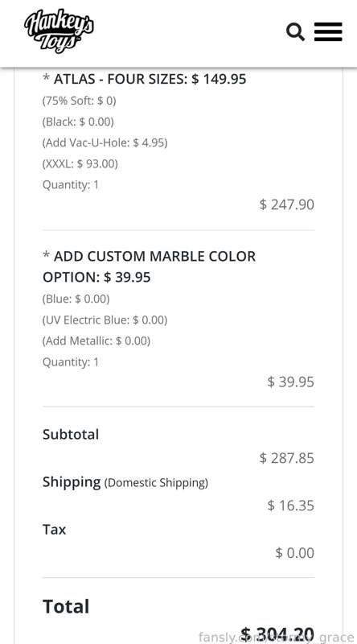The image size is (357, 644).
Task: Click the Add Vac-U-Hole option text
Action: click(105, 142)
